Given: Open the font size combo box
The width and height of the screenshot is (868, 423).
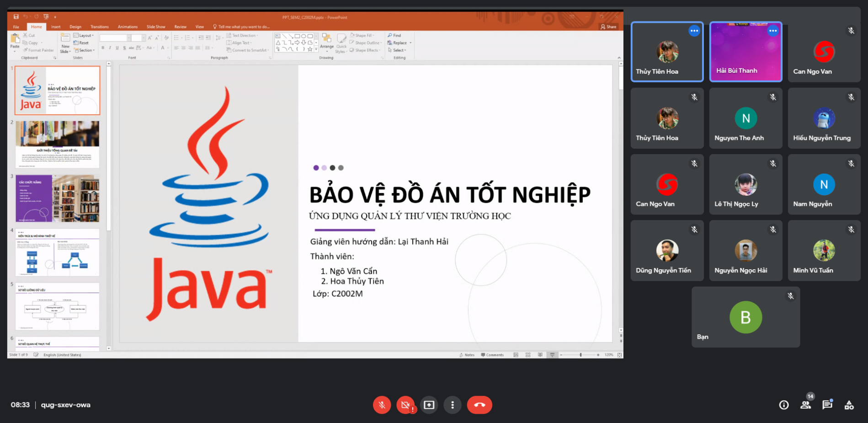Looking at the screenshot, I should [138, 38].
